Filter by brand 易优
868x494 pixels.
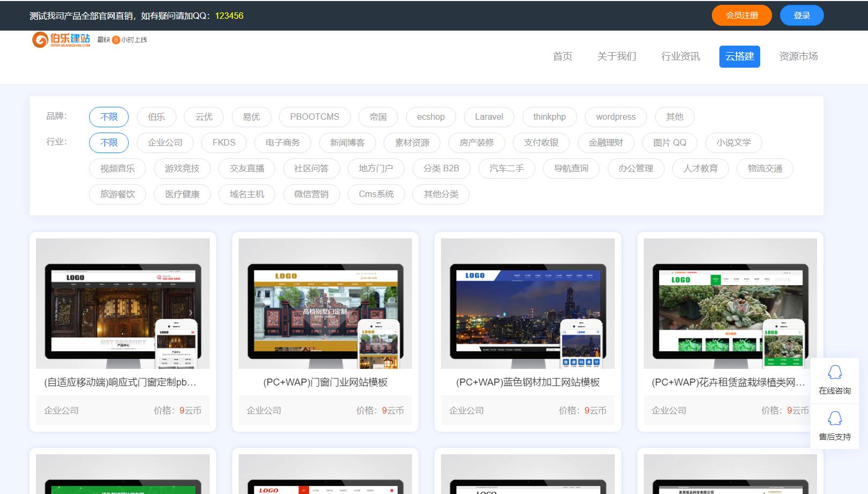251,117
